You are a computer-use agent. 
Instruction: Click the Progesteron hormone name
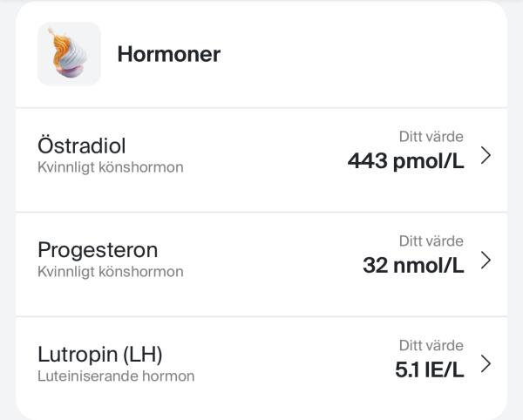98,250
